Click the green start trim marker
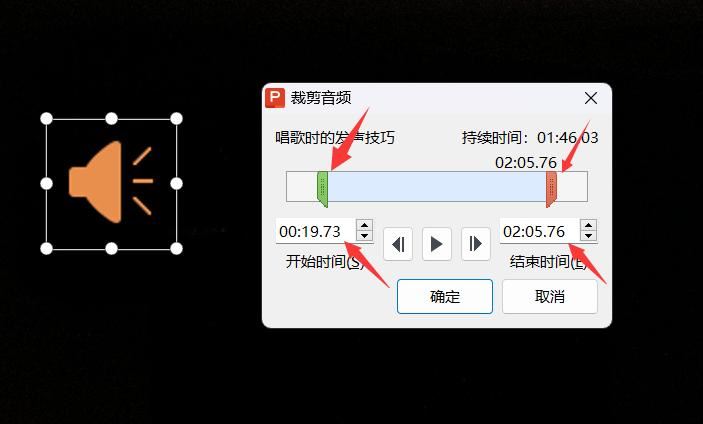703x424 pixels. pos(322,189)
